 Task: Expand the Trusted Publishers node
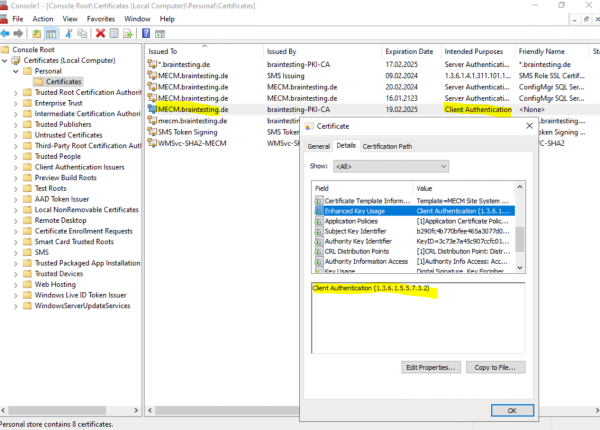pos(16,125)
